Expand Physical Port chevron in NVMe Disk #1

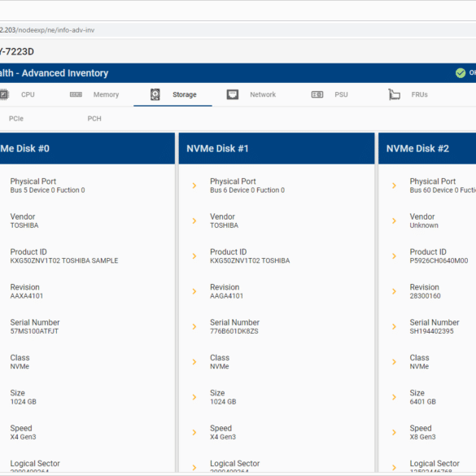194,186
